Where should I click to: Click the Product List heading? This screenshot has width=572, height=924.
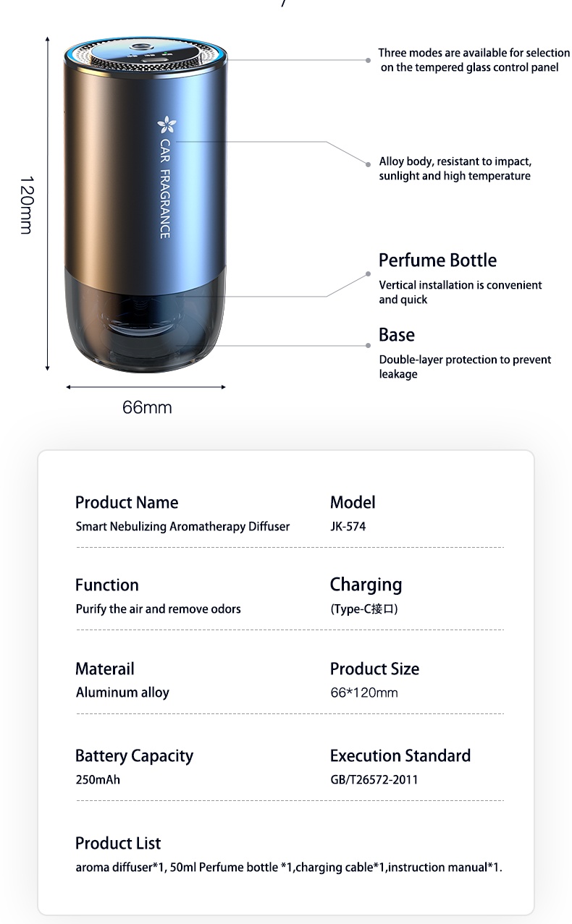point(118,843)
